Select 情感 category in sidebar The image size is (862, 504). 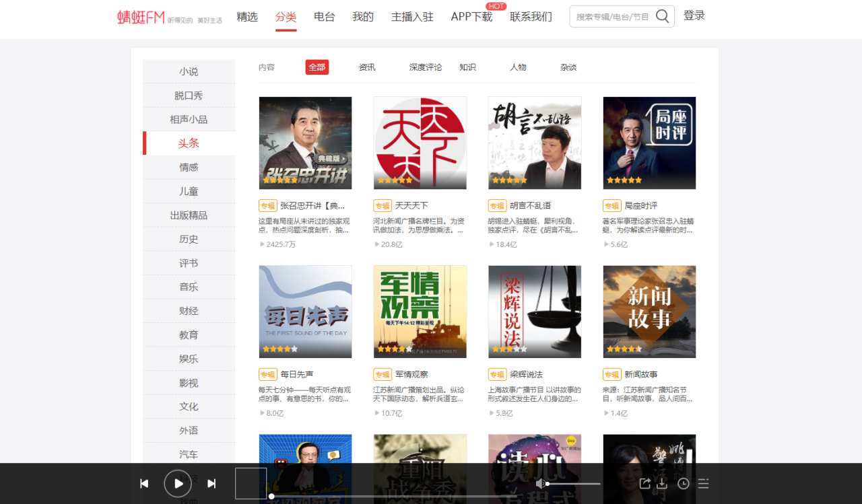click(x=189, y=167)
